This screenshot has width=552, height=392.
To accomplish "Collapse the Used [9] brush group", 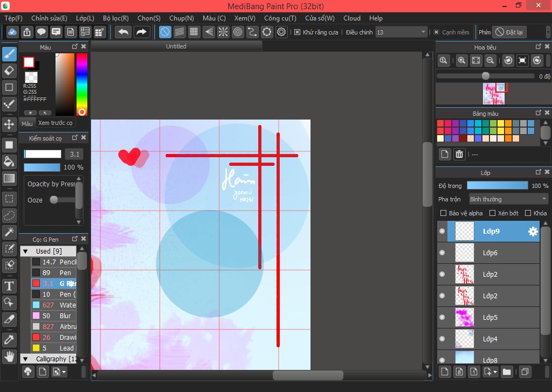I will 25,251.
